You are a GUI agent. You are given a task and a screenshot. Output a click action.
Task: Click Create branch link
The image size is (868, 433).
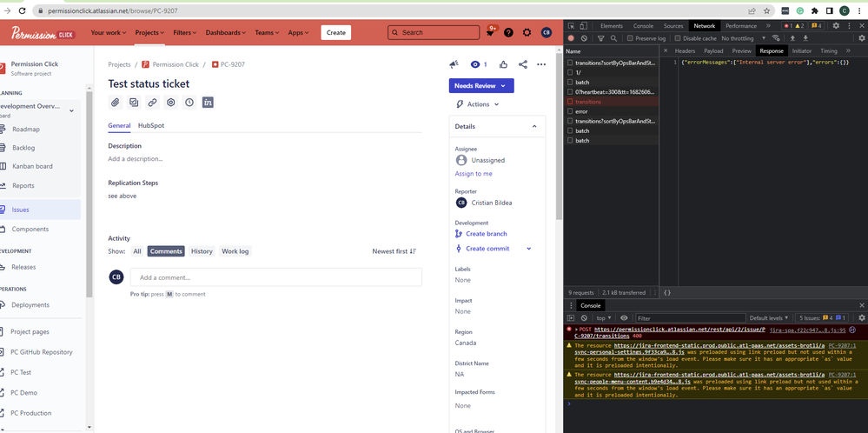486,234
